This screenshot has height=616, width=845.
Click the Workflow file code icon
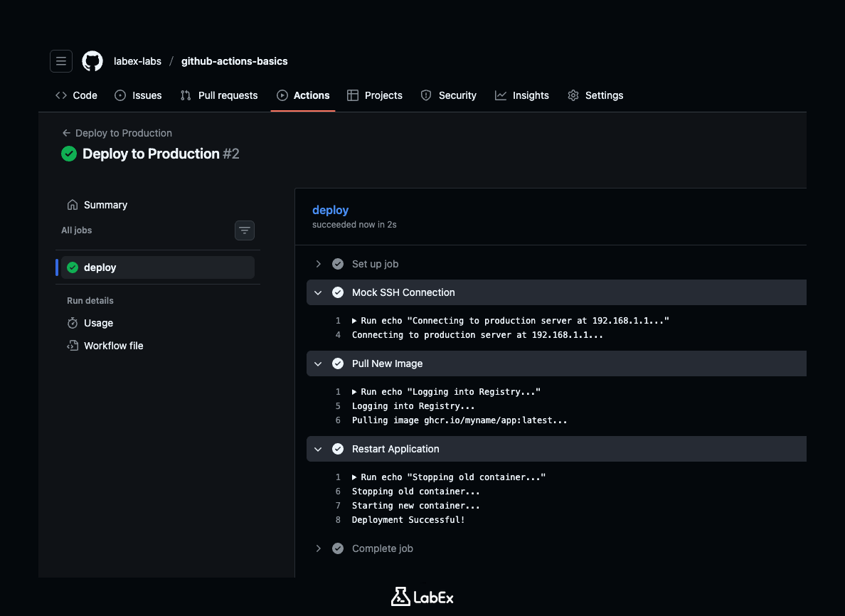point(73,346)
